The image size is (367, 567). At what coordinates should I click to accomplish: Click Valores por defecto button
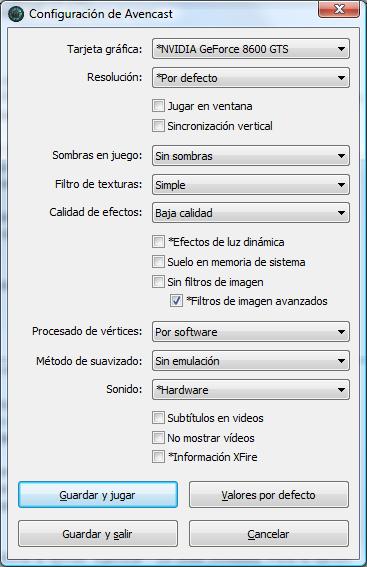pyautogui.click(x=269, y=494)
